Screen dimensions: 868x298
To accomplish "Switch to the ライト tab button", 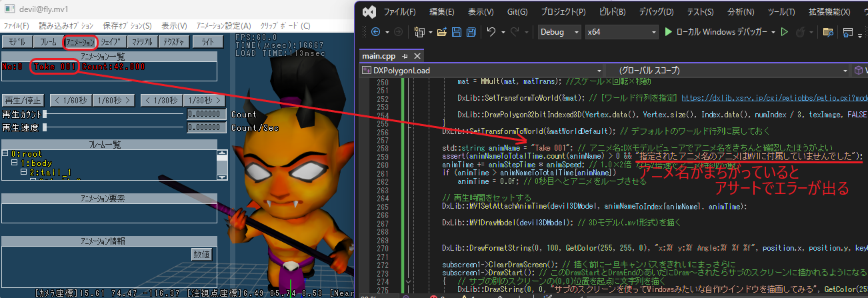I will pyautogui.click(x=207, y=41).
